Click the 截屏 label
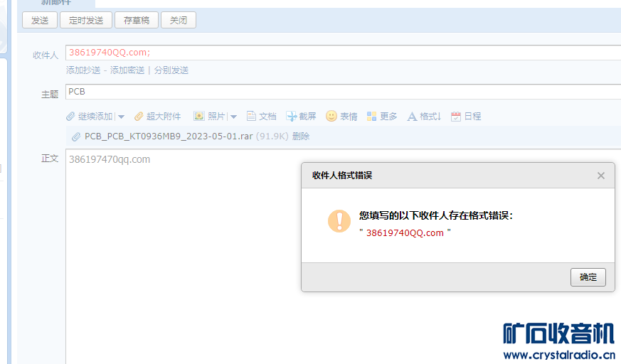This screenshot has width=621, height=364. (308, 117)
